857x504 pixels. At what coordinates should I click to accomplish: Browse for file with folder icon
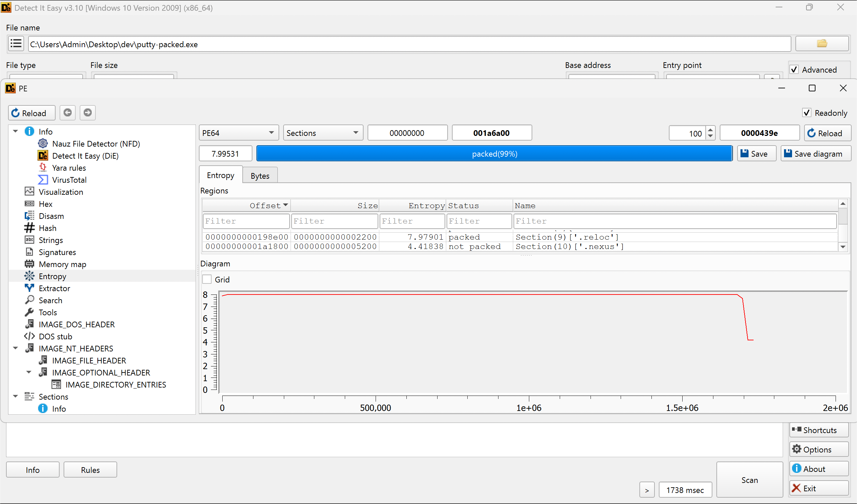(x=822, y=44)
